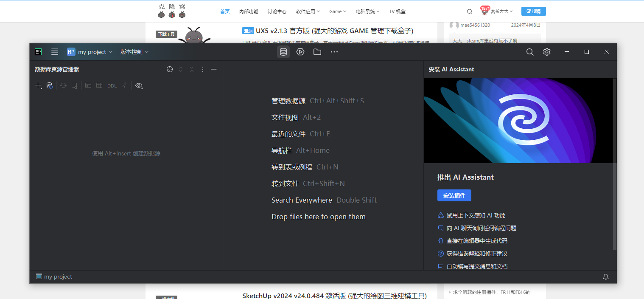Maximize the DataGrip window
644x299 pixels.
[x=587, y=52]
